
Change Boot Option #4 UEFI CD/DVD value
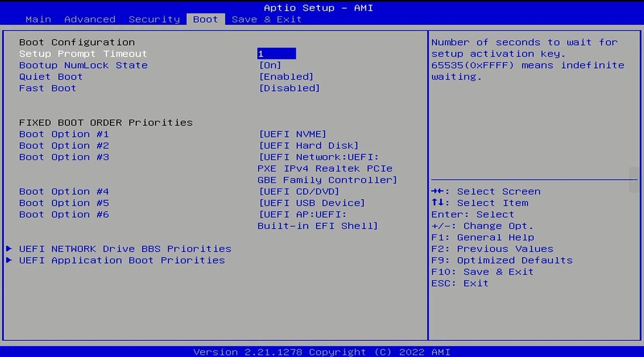[299, 192]
